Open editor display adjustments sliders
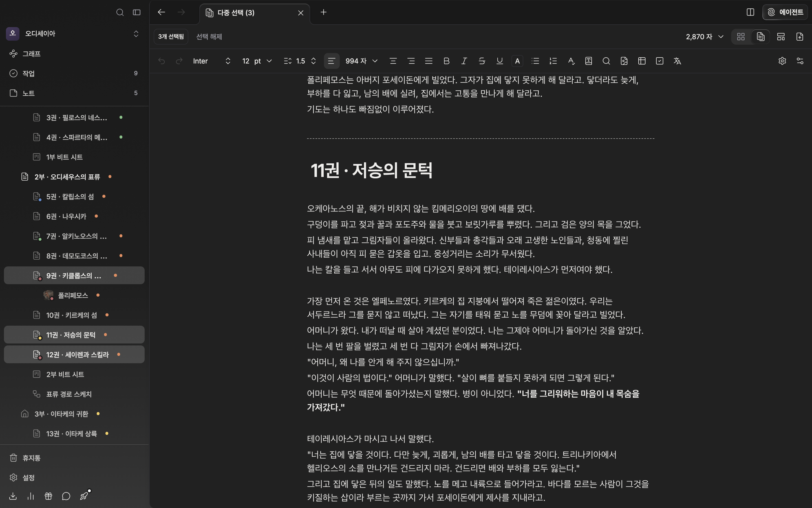This screenshot has height=508, width=812. click(800, 61)
